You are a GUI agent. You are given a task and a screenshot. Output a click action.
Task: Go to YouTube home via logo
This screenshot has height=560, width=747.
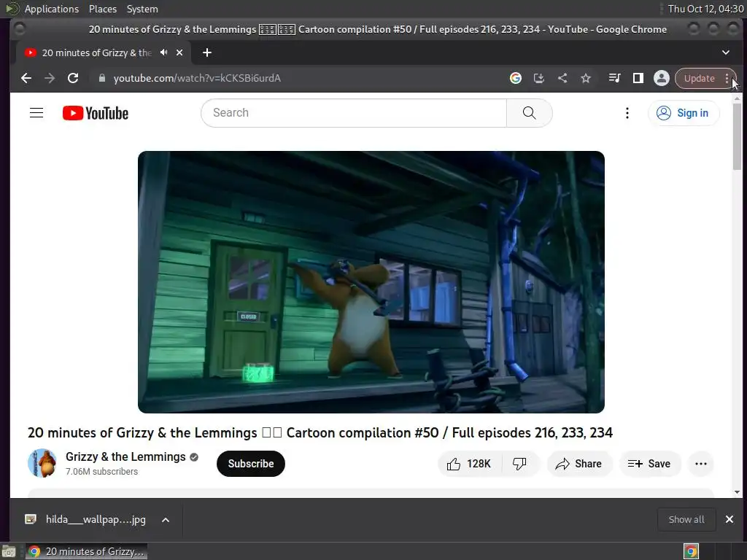click(x=96, y=113)
